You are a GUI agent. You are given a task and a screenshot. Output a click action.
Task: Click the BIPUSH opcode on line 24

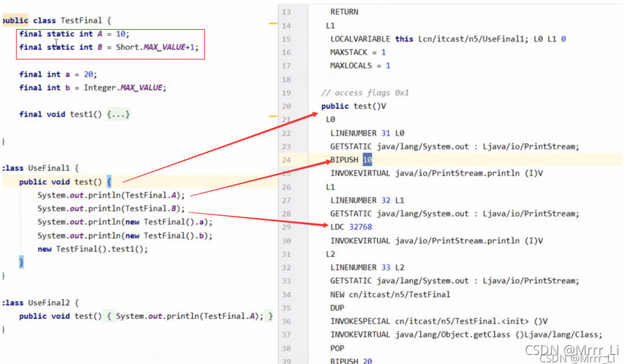344,160
